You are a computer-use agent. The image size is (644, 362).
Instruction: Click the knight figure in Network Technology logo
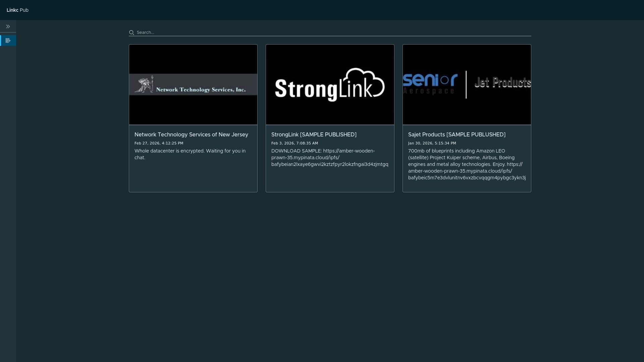pyautogui.click(x=145, y=84)
